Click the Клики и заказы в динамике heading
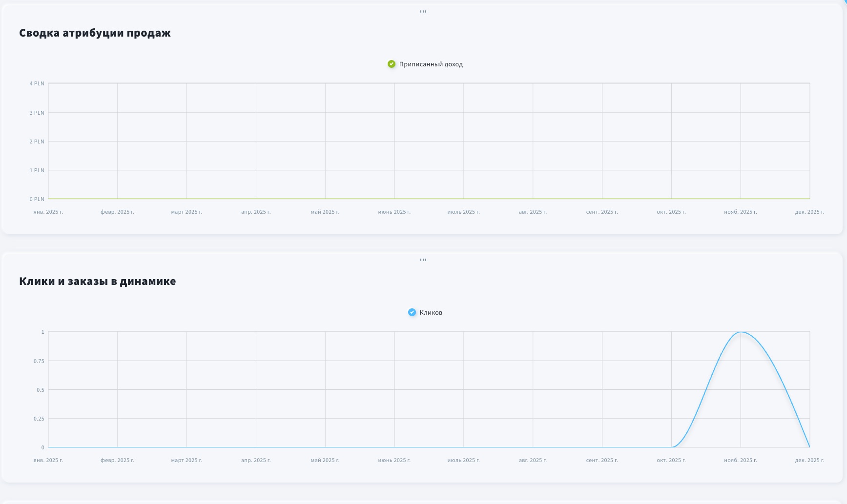 98,281
